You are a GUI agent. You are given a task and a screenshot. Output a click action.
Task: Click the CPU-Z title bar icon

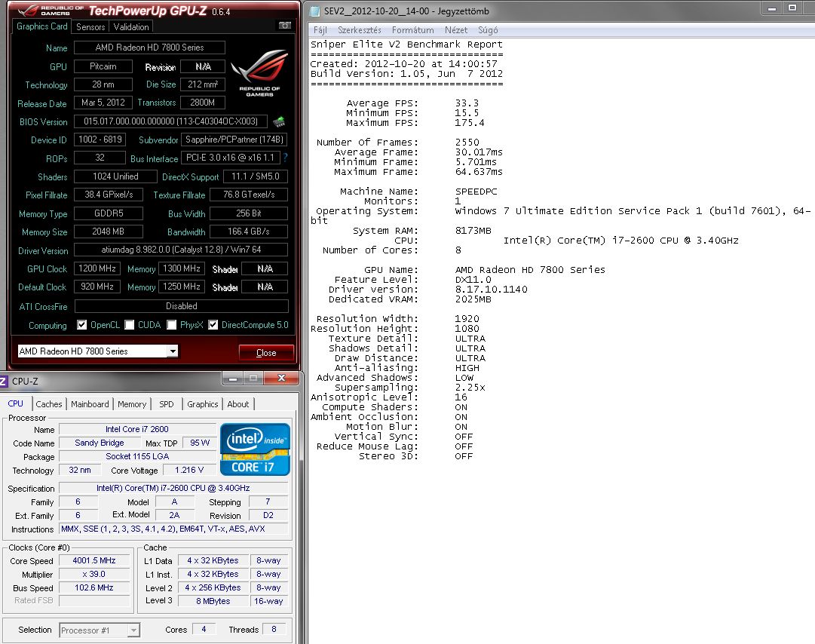point(3,382)
